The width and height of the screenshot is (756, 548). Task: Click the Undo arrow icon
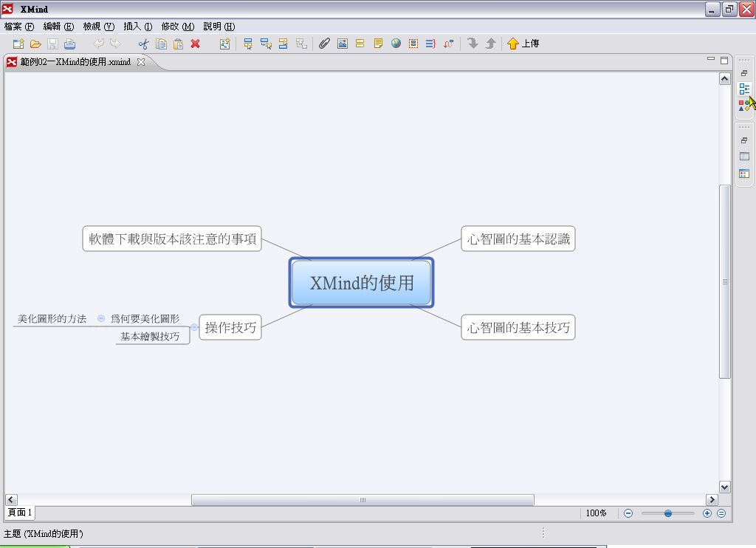(x=98, y=44)
